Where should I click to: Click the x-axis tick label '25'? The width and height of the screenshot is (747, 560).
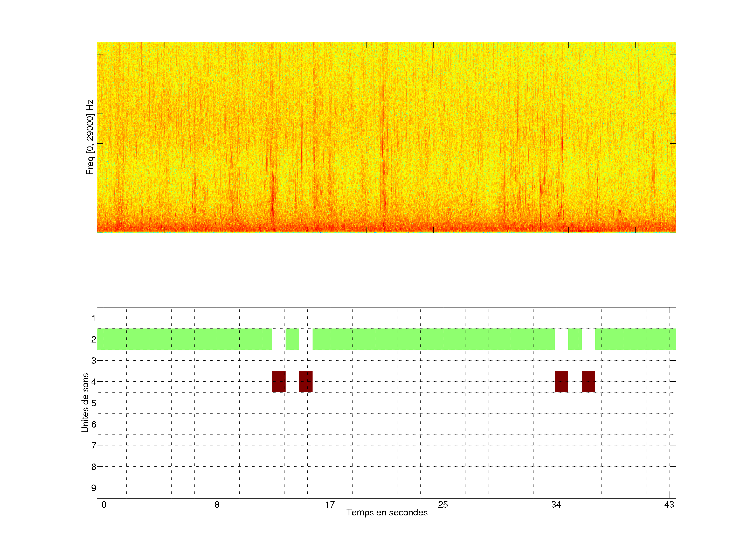[443, 505]
